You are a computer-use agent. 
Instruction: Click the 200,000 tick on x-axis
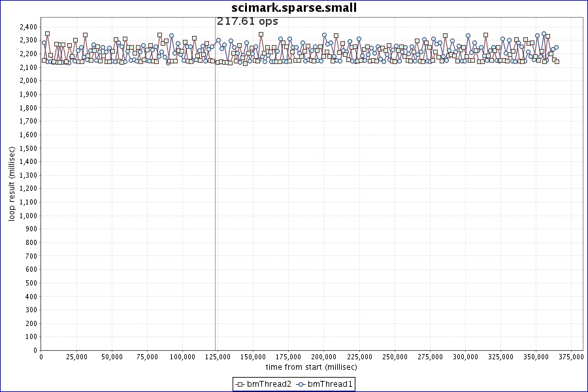[x=323, y=357]
